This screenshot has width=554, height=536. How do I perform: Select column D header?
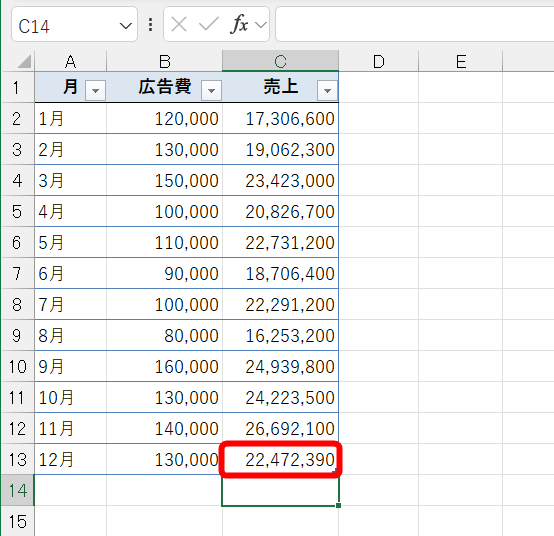(x=379, y=61)
